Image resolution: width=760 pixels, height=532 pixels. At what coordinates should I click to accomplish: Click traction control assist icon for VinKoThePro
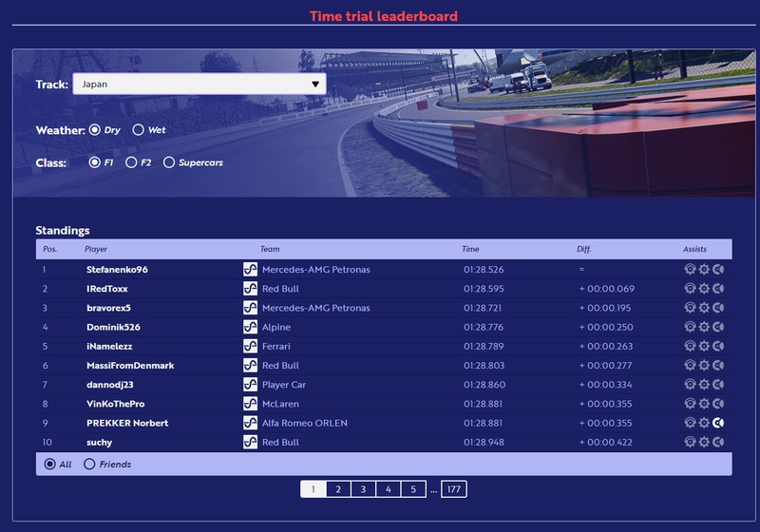pyautogui.click(x=690, y=404)
